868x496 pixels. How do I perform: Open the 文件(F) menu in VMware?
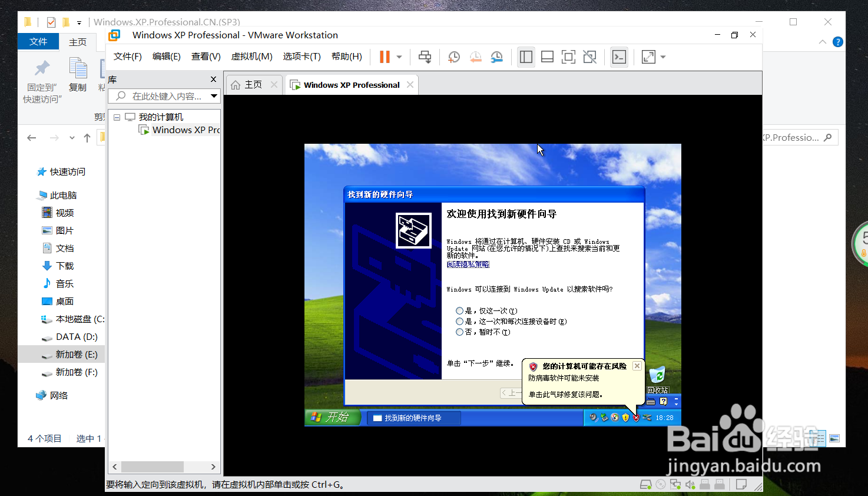[x=128, y=57]
